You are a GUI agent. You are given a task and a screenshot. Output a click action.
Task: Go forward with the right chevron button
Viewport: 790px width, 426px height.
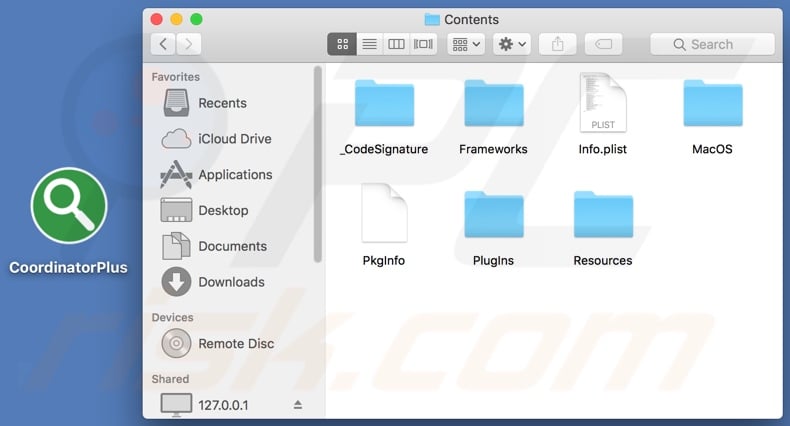(188, 44)
